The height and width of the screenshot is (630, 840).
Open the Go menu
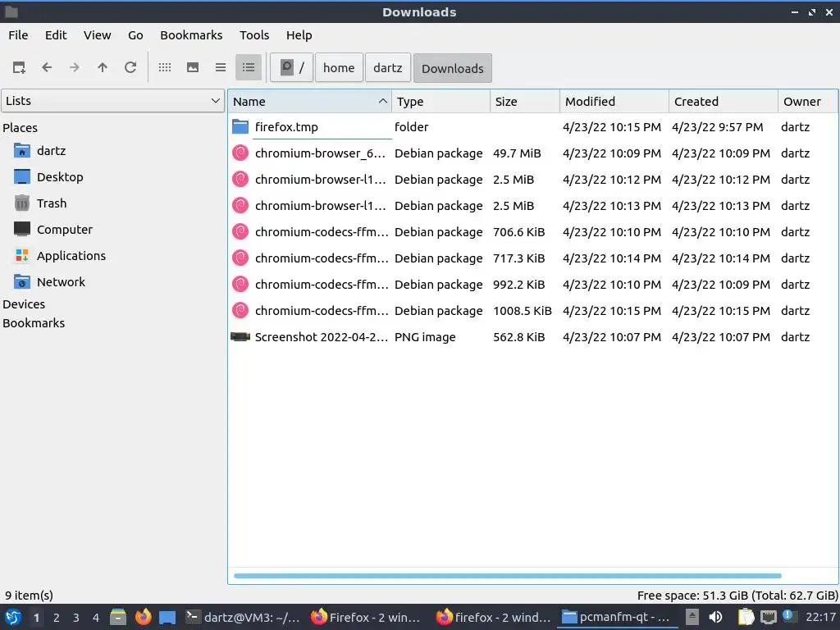click(135, 35)
